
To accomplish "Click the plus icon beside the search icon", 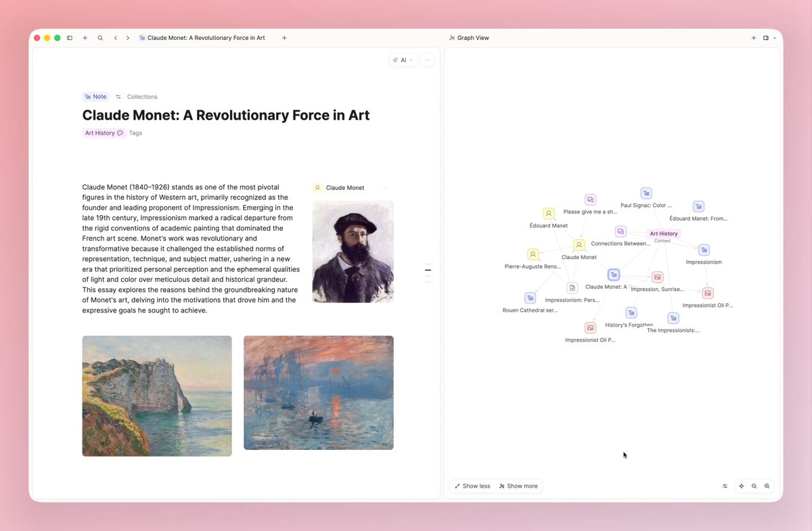I will (x=85, y=38).
